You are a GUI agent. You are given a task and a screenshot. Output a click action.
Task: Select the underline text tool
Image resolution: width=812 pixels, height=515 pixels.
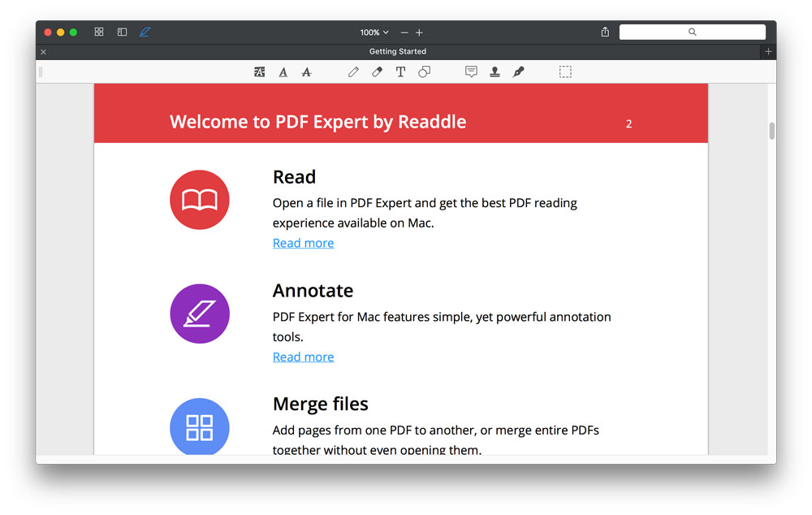[x=283, y=72]
